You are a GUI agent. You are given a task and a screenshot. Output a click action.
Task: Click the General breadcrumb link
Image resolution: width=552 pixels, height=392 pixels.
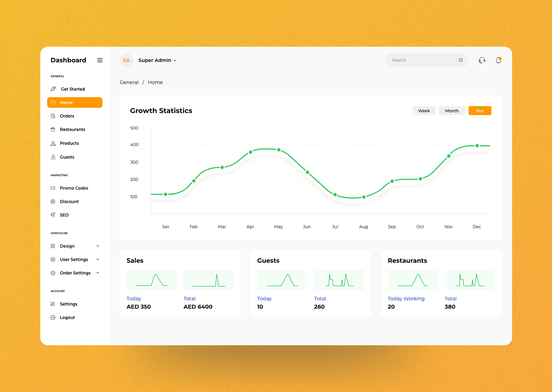click(129, 82)
